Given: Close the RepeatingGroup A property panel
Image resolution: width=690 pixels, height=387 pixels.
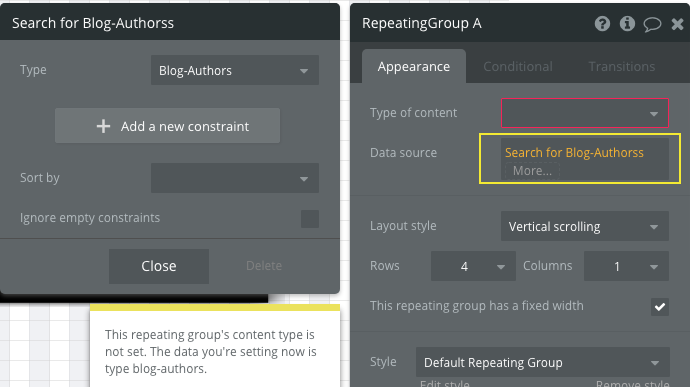Looking at the screenshot, I should click(678, 24).
